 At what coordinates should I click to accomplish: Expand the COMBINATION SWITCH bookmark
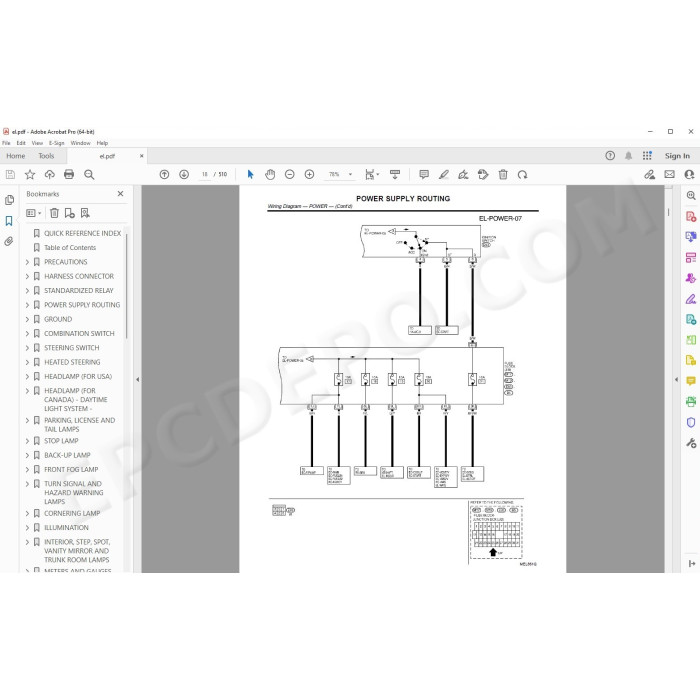27,333
